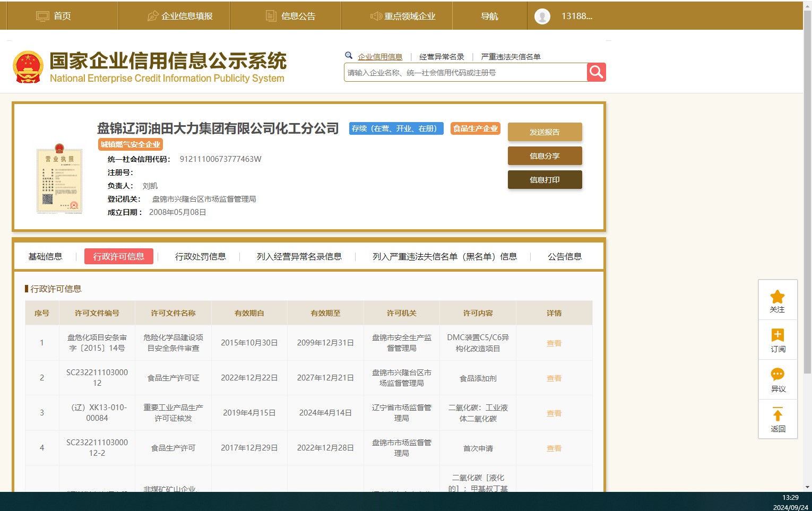Click 查看 link for permit row 1
The image size is (812, 511).
coord(554,343)
